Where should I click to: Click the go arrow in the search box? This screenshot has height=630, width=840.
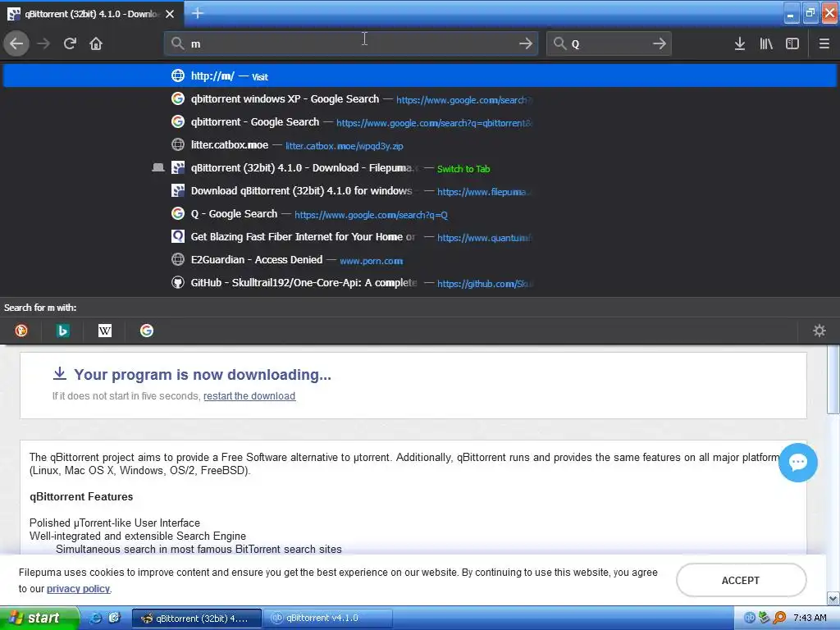660,43
